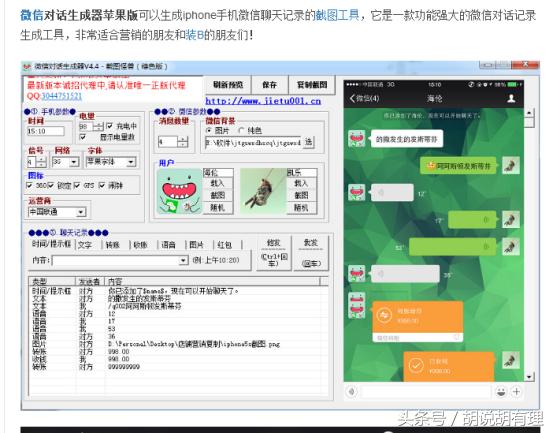Tap the voice input icon in phone preview

coord(352,392)
